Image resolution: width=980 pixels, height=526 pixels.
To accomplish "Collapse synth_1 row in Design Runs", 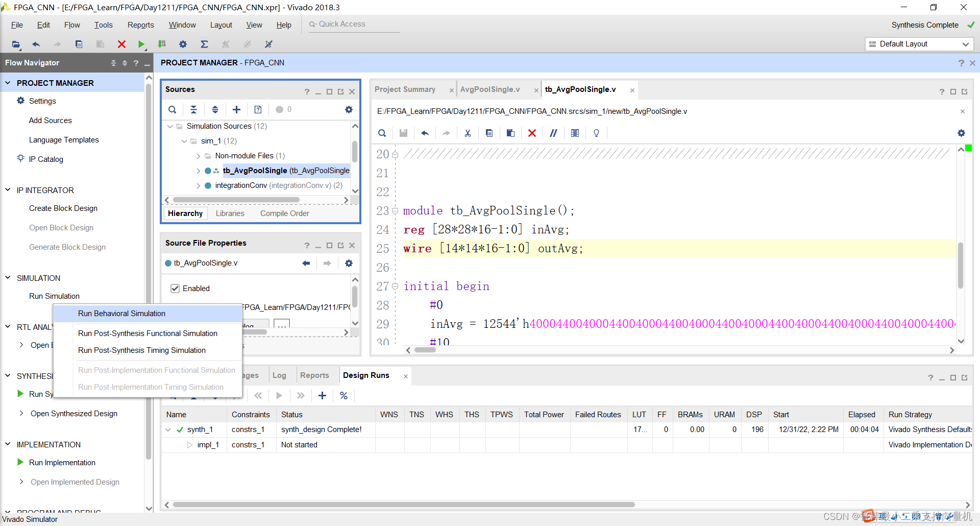I will click(168, 429).
